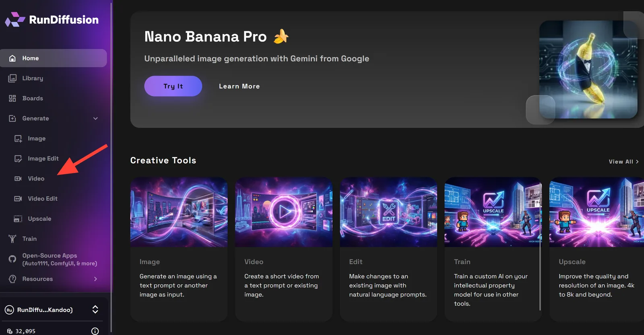Go to the Home menu item

click(x=54, y=58)
